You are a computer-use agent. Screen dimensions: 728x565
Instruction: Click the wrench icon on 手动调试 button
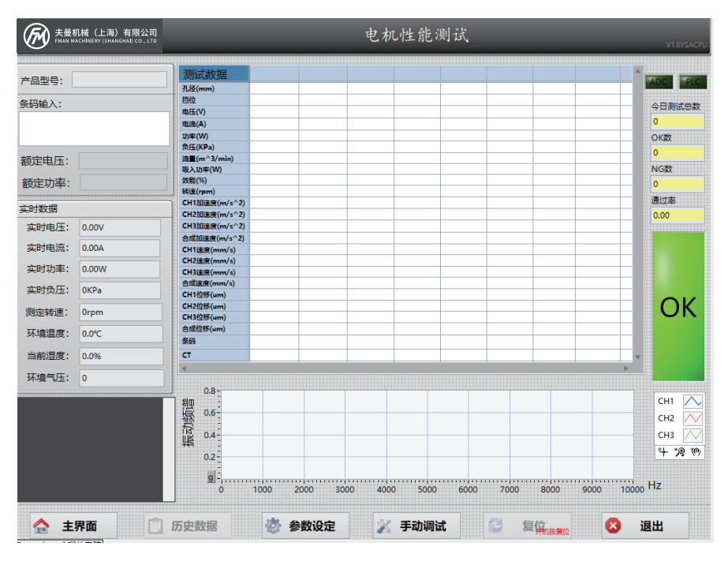pyautogui.click(x=384, y=526)
